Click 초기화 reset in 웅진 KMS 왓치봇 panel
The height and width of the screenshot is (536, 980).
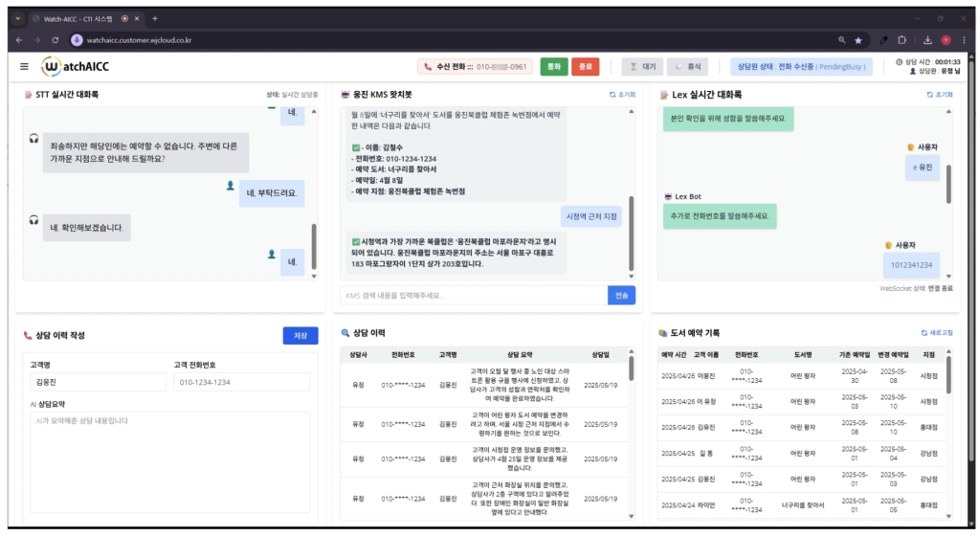(622, 95)
